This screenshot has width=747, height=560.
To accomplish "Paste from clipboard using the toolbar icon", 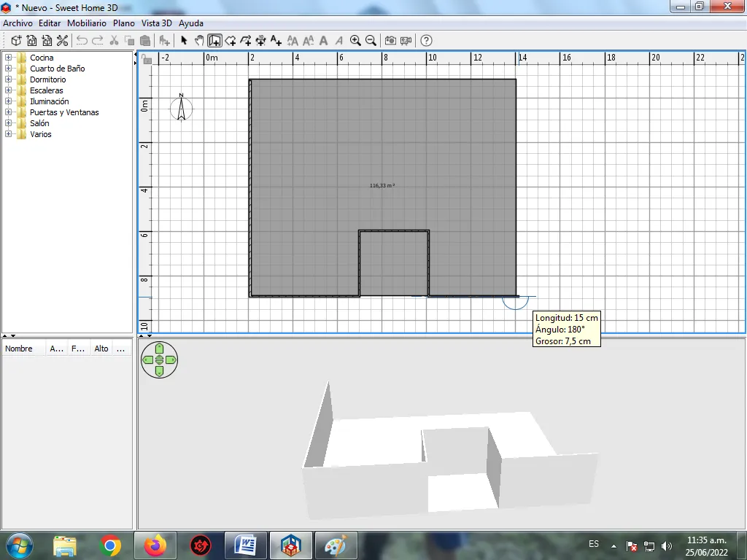I will 145,41.
